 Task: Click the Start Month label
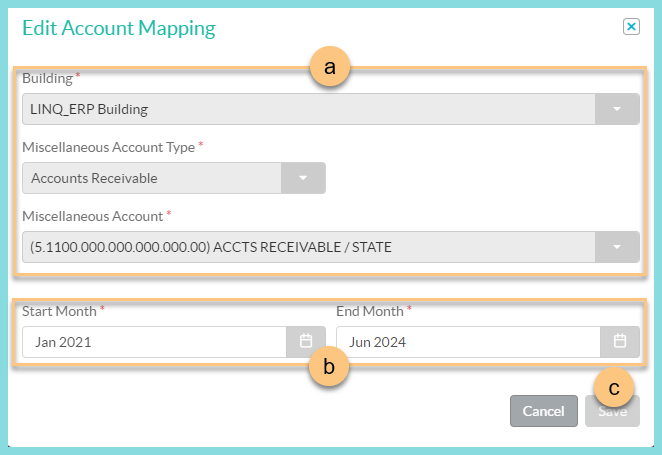60,311
